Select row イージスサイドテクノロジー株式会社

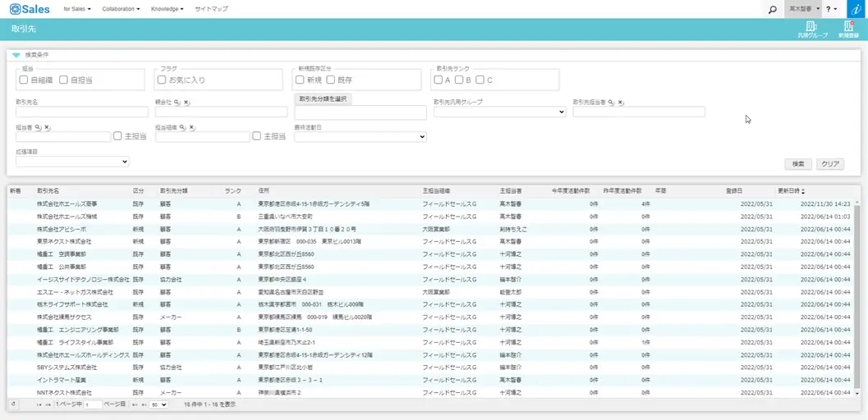click(x=430, y=279)
